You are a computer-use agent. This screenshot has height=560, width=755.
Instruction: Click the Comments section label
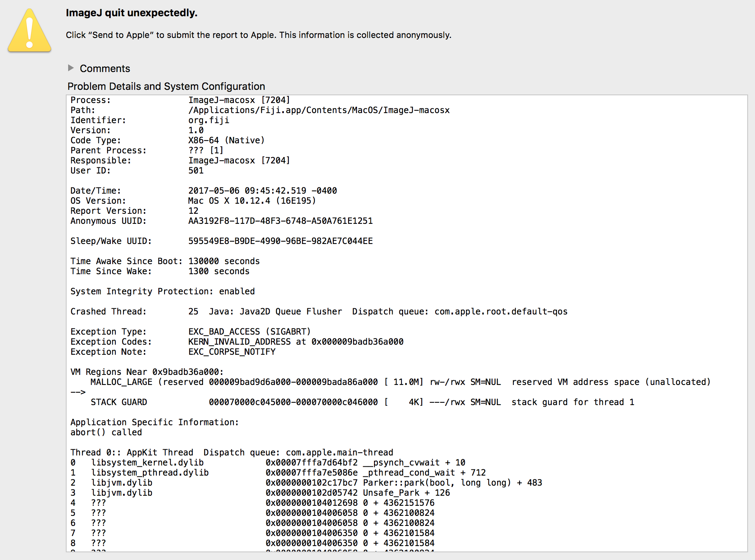coord(105,69)
